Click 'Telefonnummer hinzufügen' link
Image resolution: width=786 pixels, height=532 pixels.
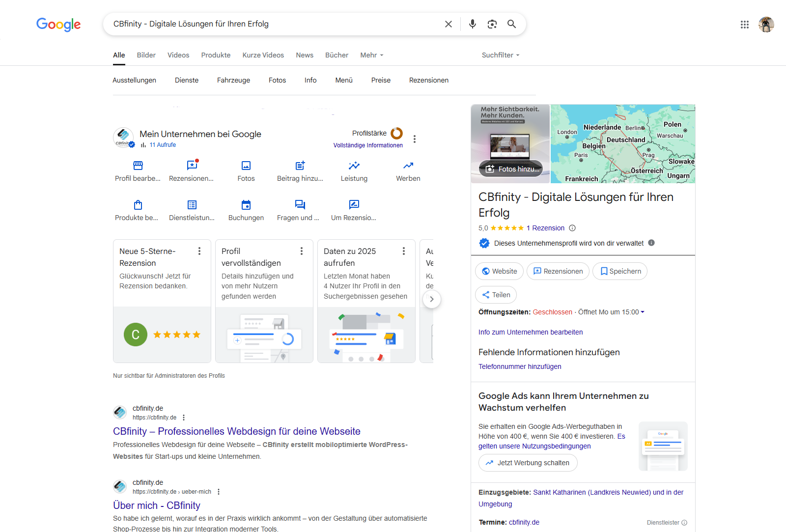point(520,366)
